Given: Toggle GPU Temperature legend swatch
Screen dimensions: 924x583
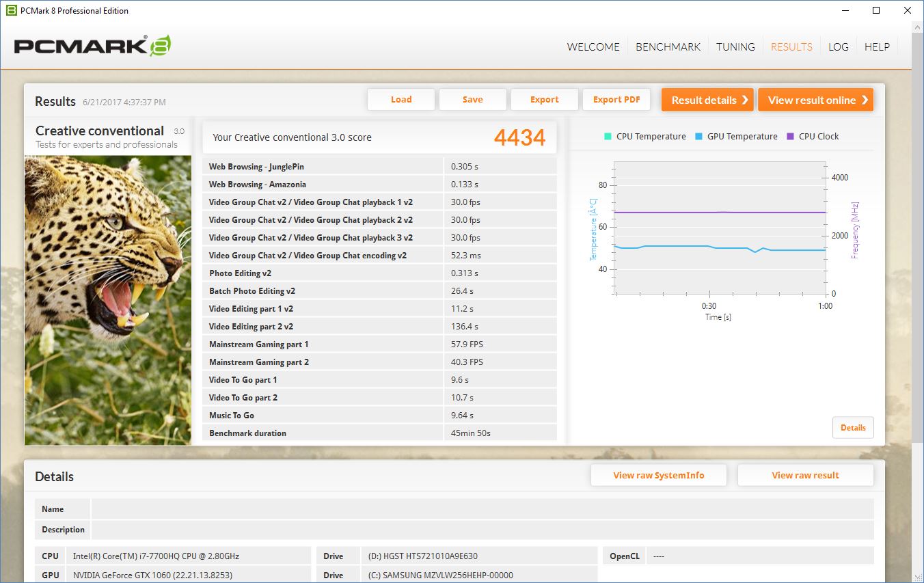Looking at the screenshot, I should pos(698,137).
